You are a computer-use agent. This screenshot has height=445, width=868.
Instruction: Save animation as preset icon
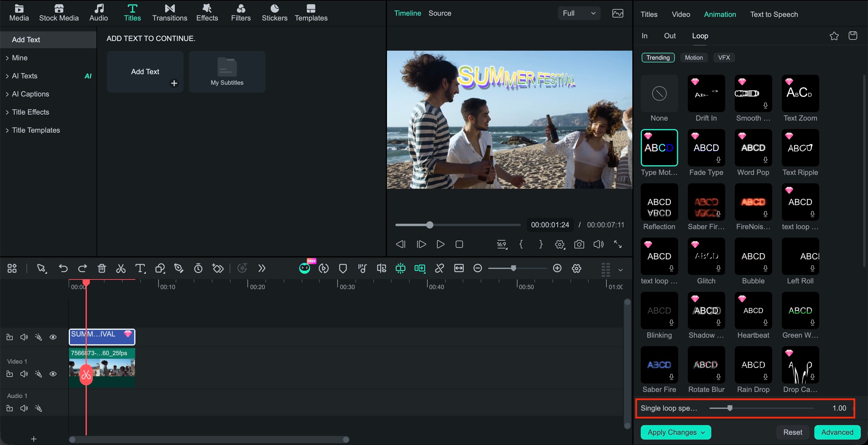click(x=853, y=35)
